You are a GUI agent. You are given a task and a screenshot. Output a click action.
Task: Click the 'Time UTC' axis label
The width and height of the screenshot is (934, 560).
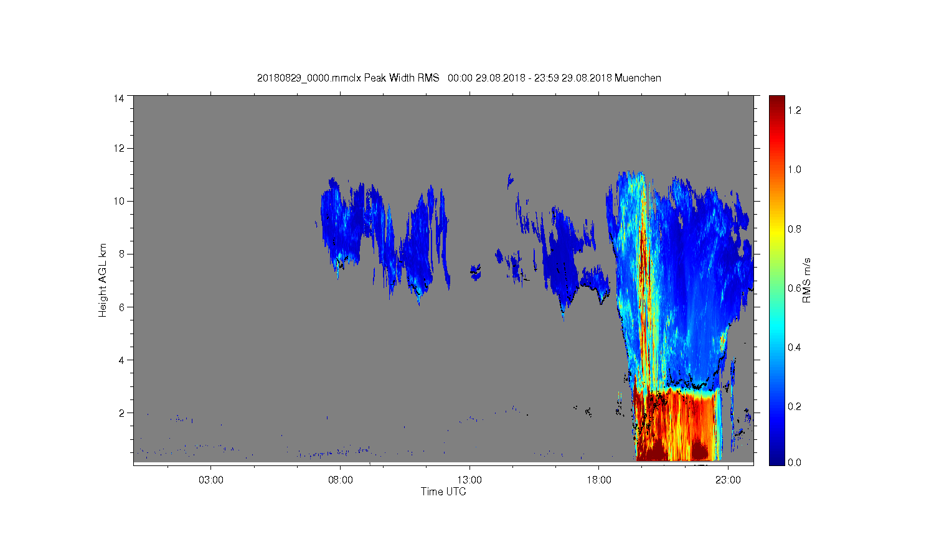(443, 492)
